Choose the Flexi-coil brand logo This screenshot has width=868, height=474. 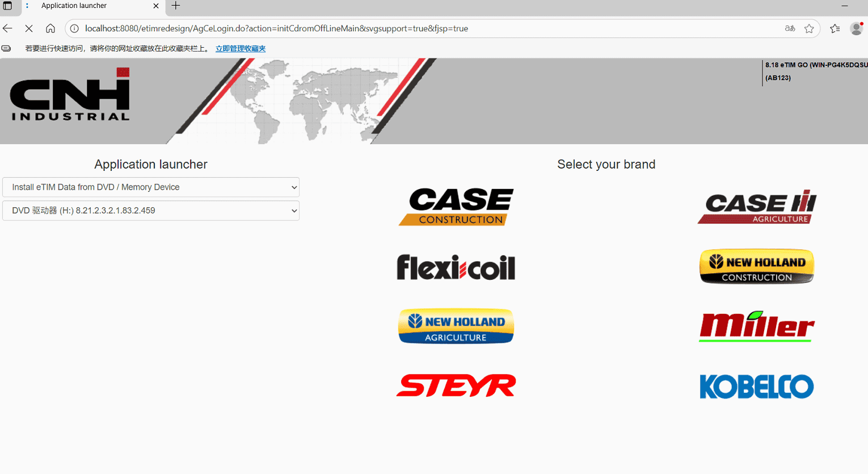456,267
